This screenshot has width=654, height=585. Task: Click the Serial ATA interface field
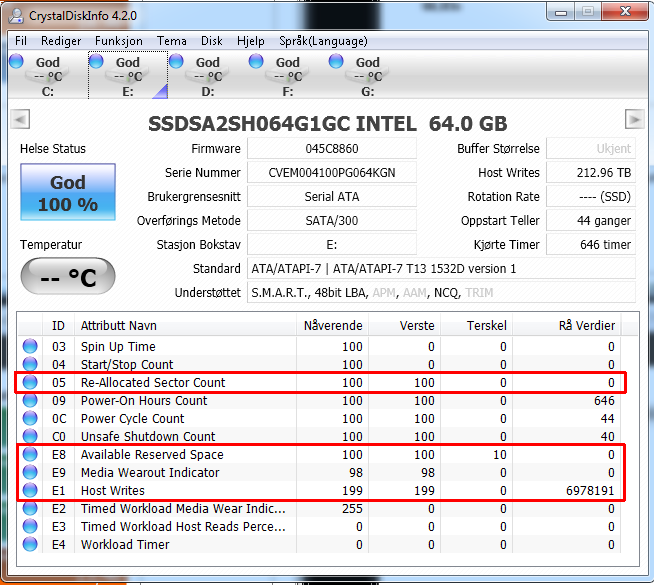[x=332, y=196]
